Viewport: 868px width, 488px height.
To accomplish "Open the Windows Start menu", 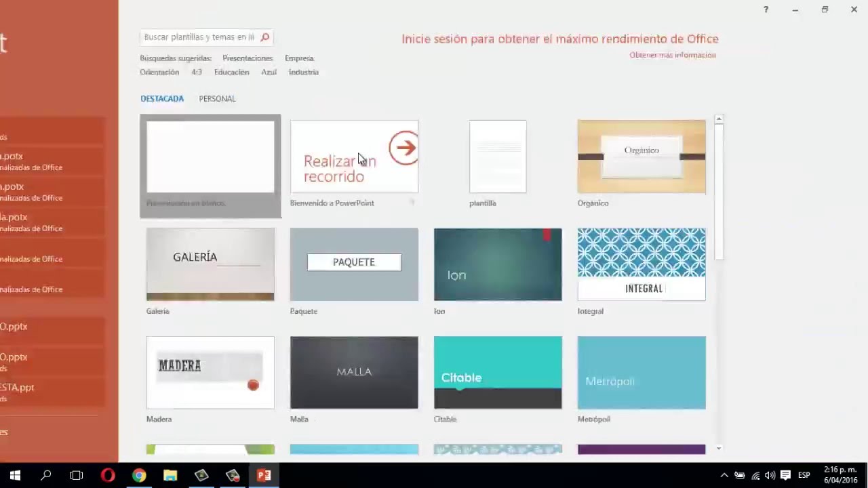I will [15, 475].
